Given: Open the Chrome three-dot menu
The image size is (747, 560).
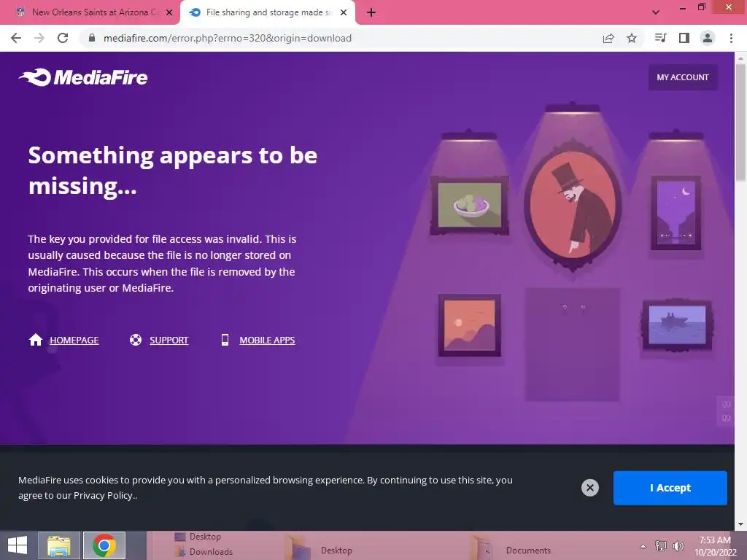Looking at the screenshot, I should [x=731, y=38].
